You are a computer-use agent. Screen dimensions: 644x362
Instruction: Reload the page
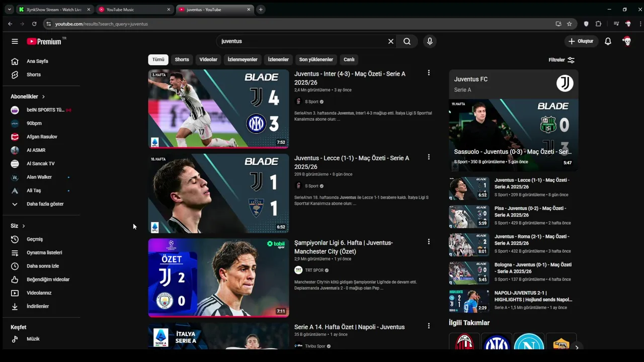[x=34, y=24]
